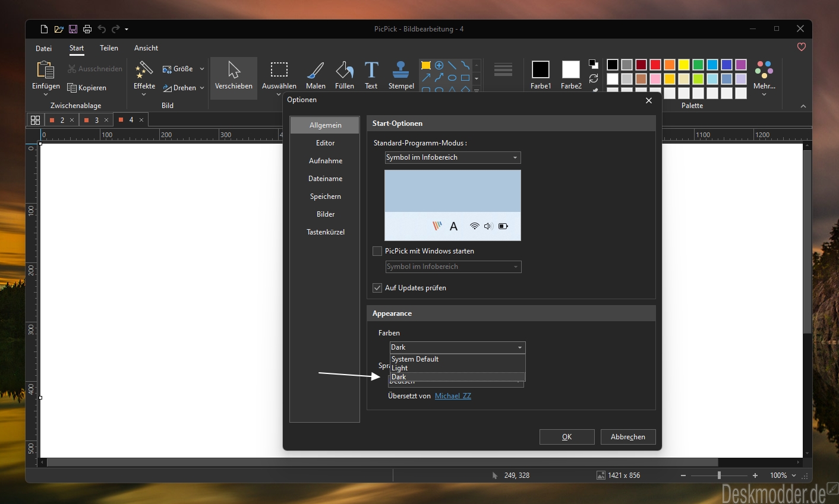Screen dimensions: 839x504
Task: Open the Dateiname options category
Action: (325, 179)
